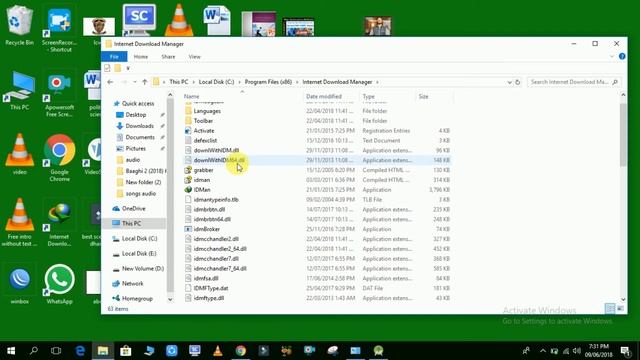Open the Action Center notification icon
The height and width of the screenshot is (360, 640).
[x=625, y=351]
